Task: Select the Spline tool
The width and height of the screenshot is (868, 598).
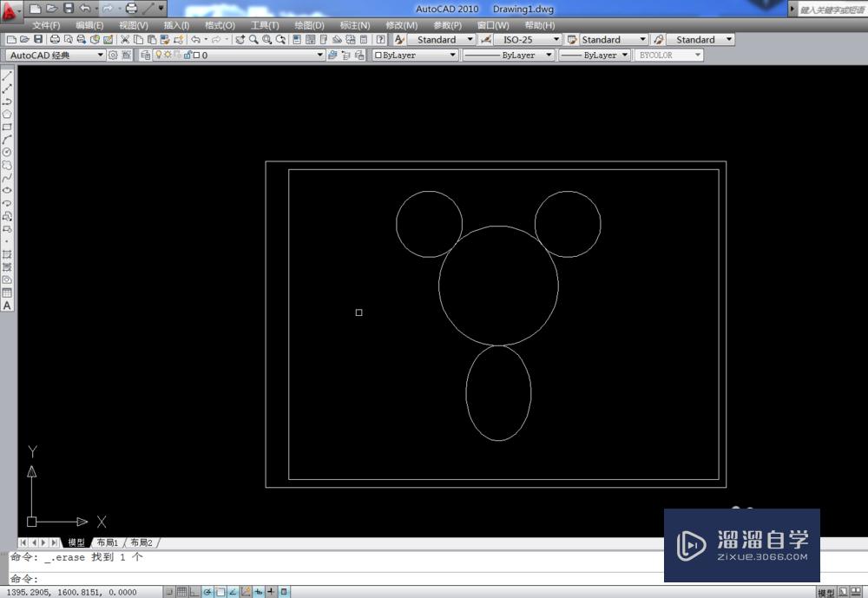Action: (7, 177)
